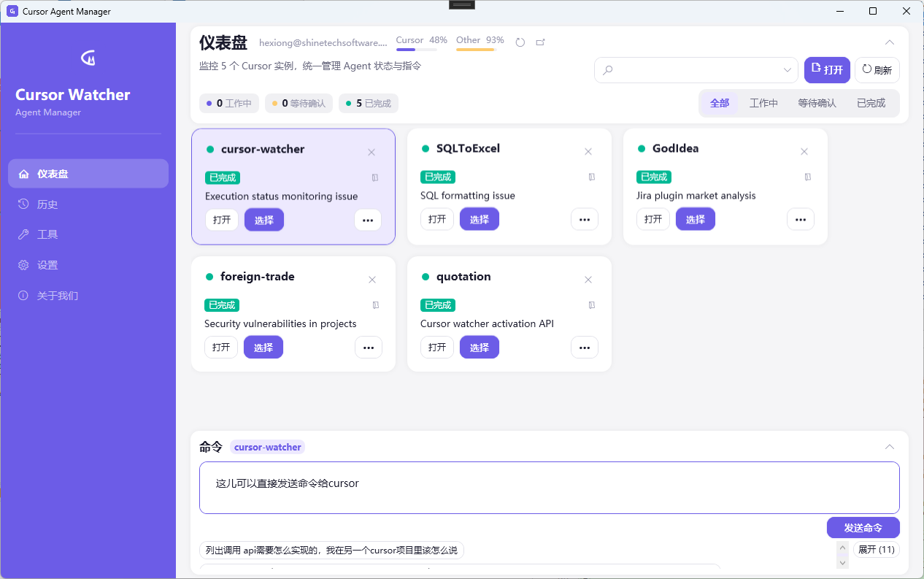924x579 pixels.
Task: Click the cursor-watcher tag beside 命令 heading
Action: (x=268, y=447)
